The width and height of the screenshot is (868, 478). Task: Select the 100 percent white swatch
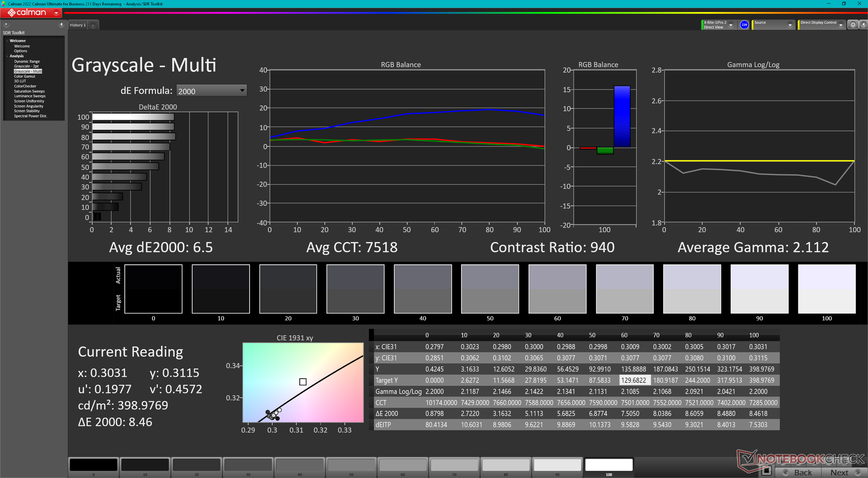pos(609,465)
